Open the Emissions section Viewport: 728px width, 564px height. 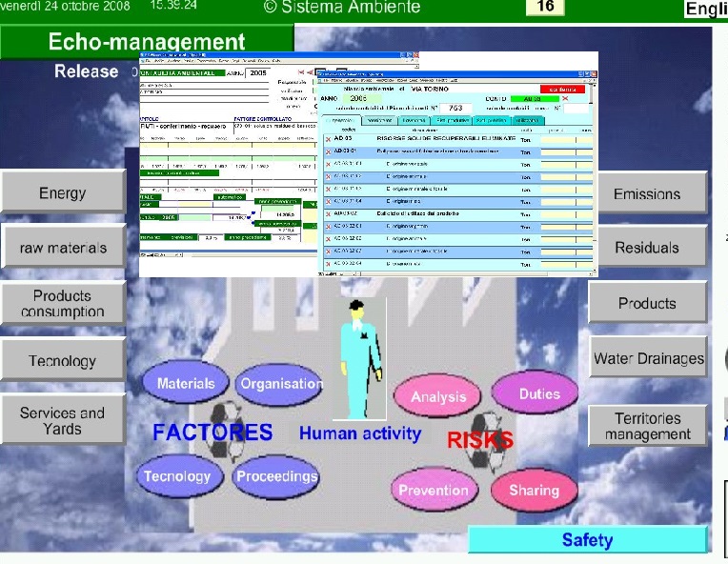(x=647, y=193)
